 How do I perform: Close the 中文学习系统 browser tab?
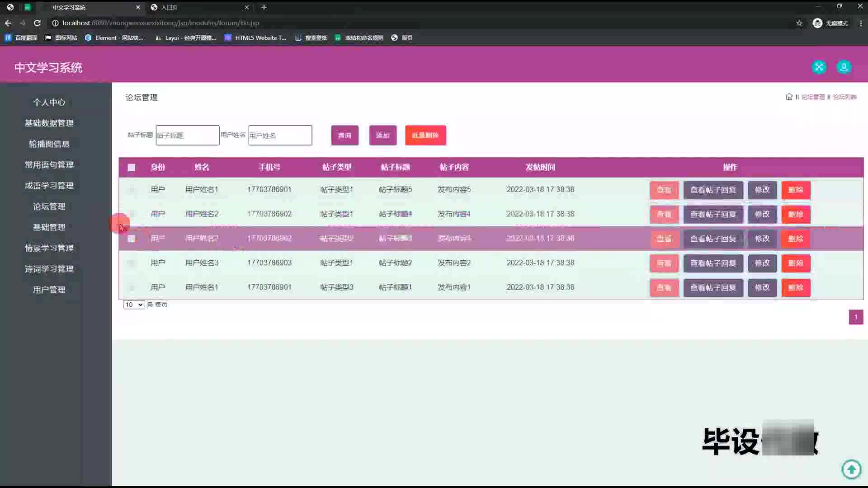tap(138, 7)
